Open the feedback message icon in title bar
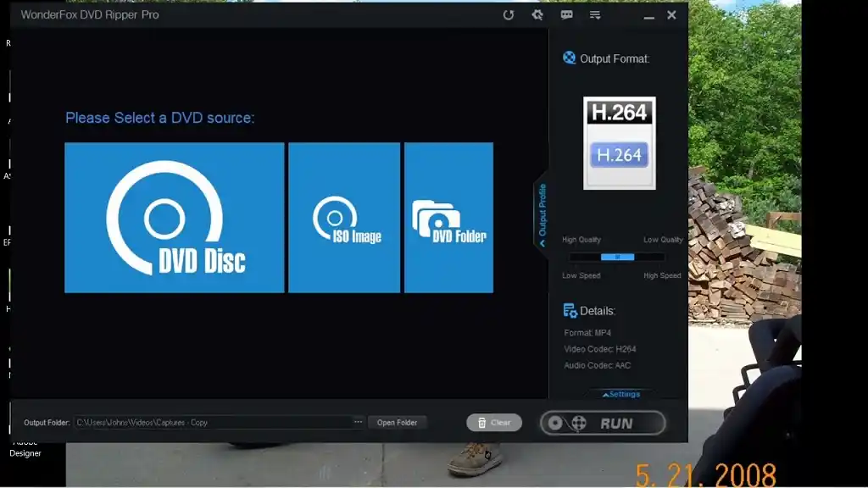 click(566, 14)
